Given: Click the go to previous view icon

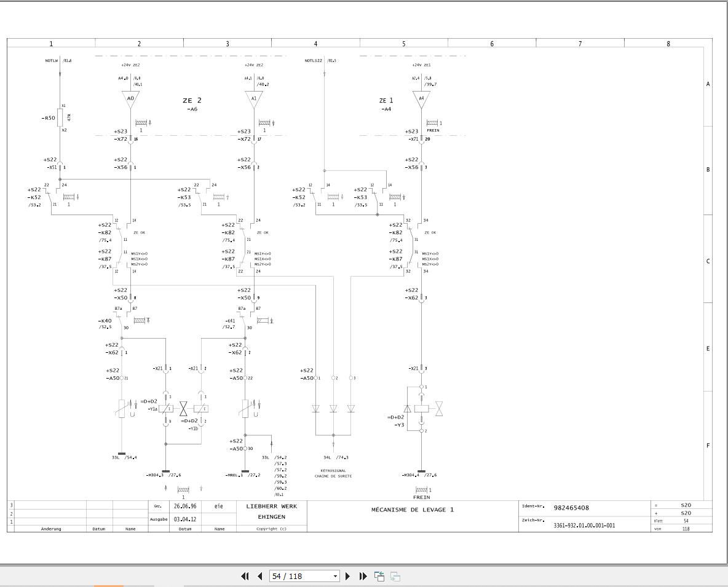Looking at the screenshot, I should (x=379, y=576).
